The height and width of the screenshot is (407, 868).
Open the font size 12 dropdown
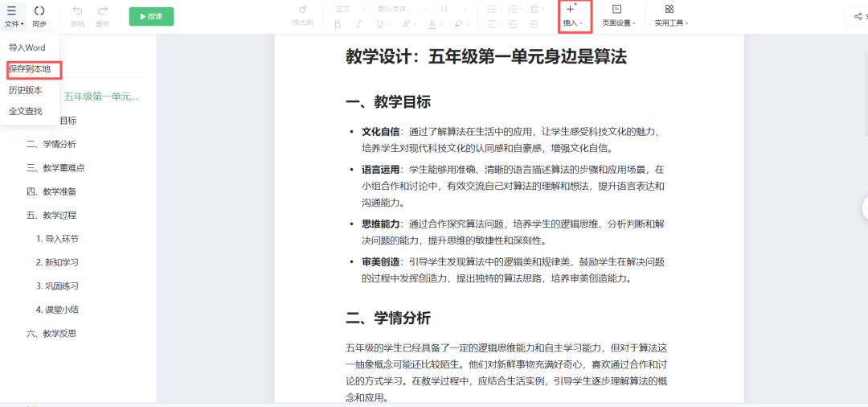(x=452, y=9)
